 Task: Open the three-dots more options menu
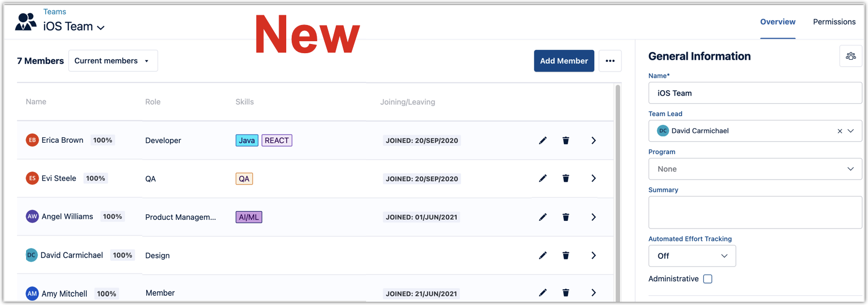[610, 61]
